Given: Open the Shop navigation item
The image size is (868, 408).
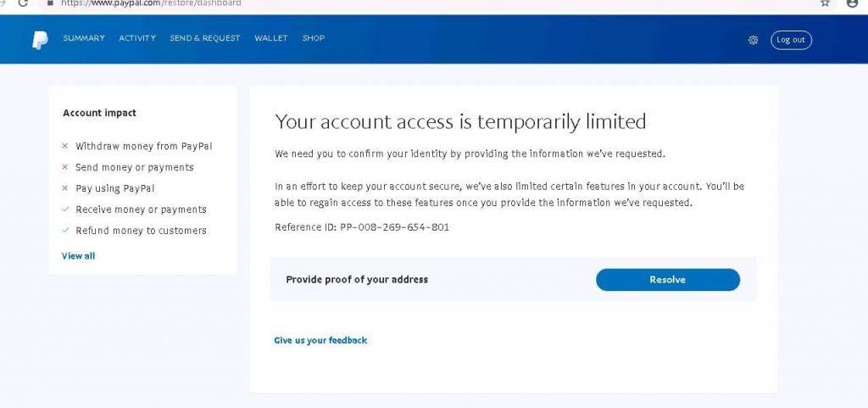Looking at the screenshot, I should 314,38.
